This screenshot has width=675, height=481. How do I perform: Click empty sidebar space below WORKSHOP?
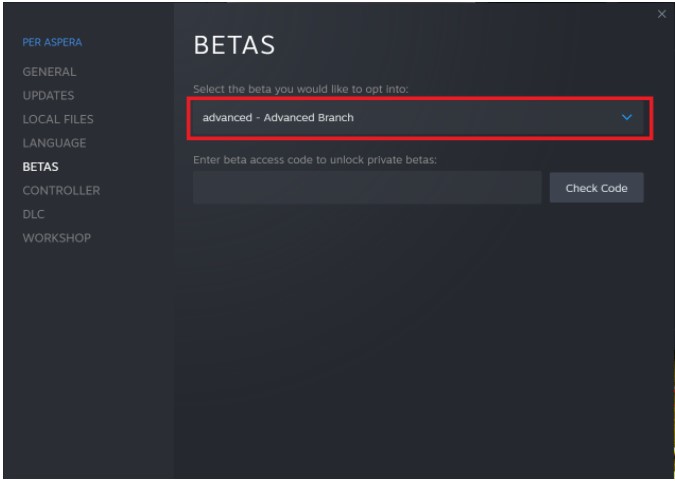tap(87, 350)
